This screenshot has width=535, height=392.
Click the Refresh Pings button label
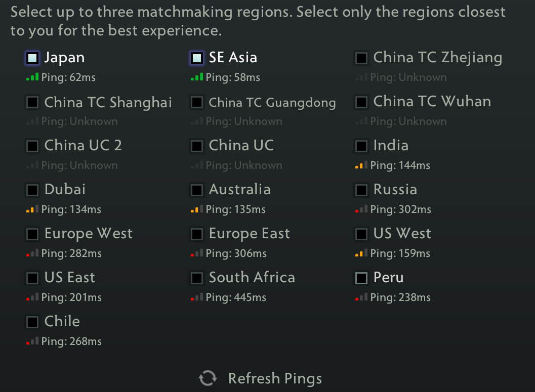pos(275,378)
